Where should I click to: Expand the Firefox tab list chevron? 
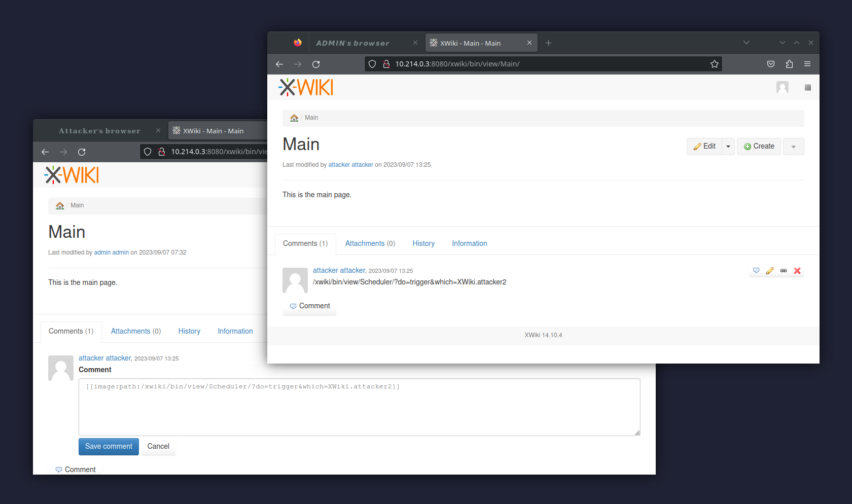point(746,43)
